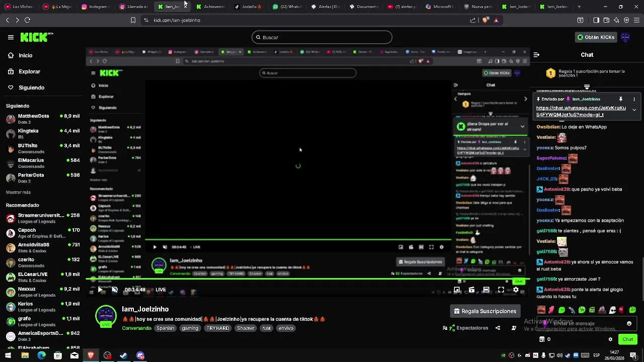Click the Buscar search field
644x362 pixels.
321,37
